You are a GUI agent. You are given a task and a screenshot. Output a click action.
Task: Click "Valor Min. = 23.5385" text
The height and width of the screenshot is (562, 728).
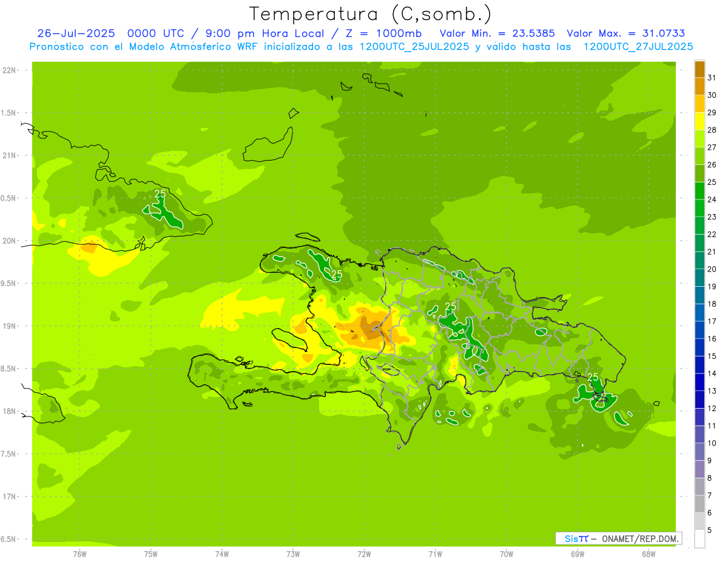(497, 33)
